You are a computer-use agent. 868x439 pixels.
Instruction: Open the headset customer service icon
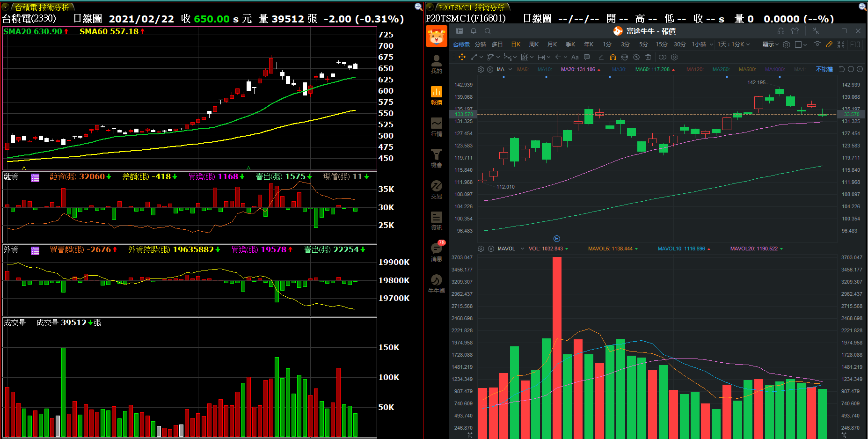[781, 31]
